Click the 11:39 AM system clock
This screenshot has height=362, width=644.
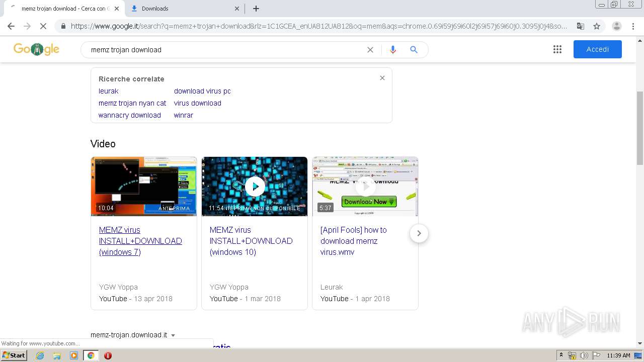(618, 355)
